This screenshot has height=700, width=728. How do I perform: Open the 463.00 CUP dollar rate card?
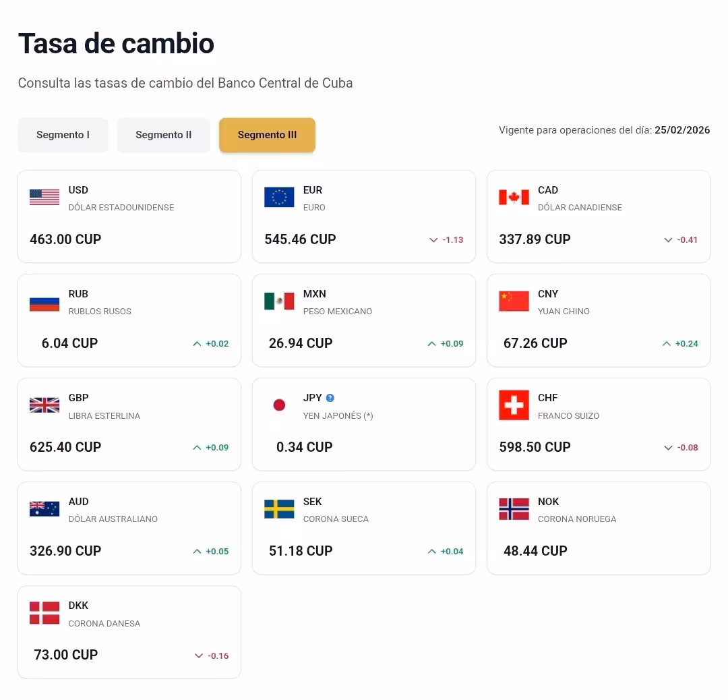[x=129, y=216]
